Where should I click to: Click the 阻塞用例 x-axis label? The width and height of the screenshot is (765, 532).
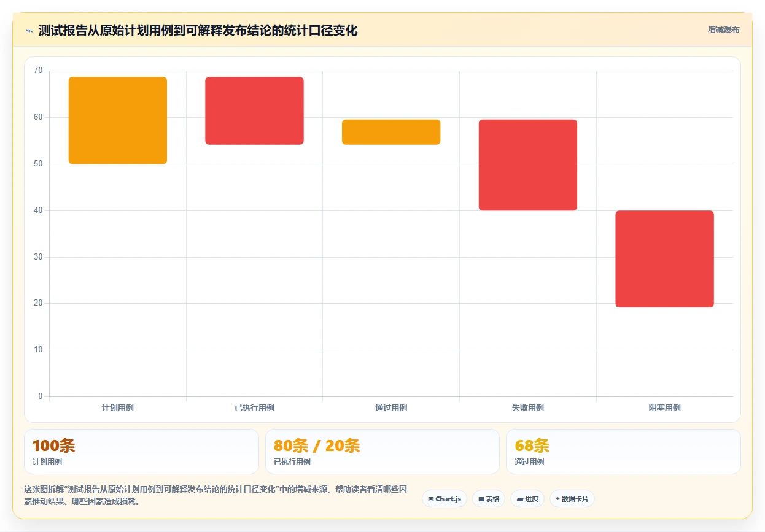665,407
